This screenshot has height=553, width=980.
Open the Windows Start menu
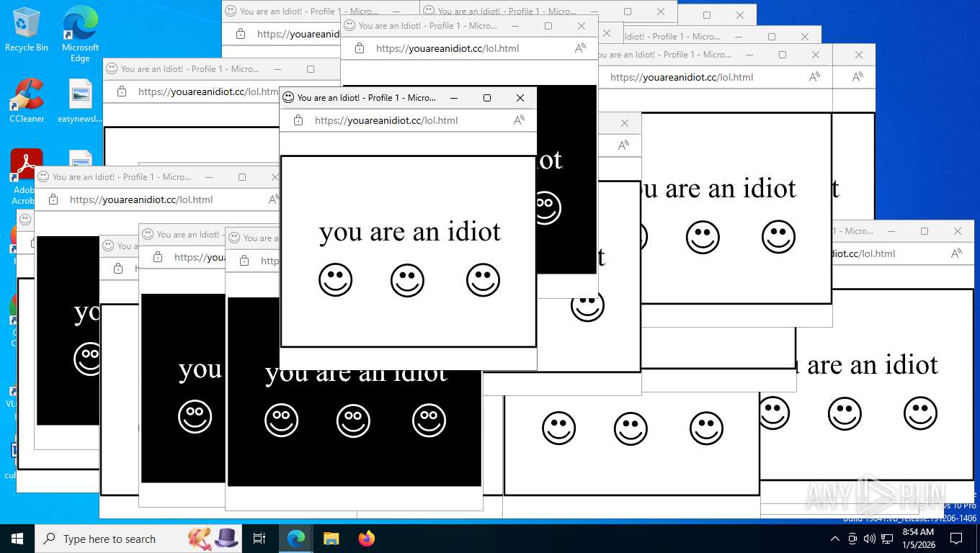click(17, 539)
